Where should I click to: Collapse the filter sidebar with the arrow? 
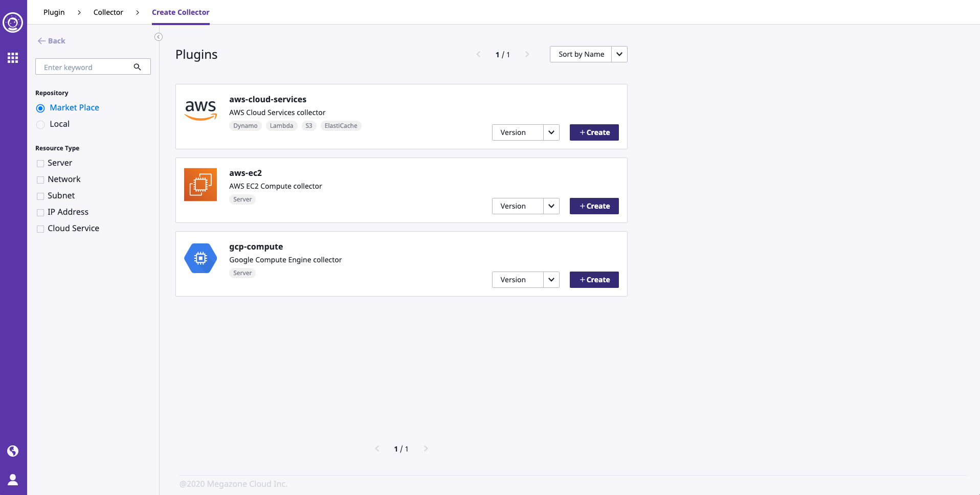[x=159, y=37]
